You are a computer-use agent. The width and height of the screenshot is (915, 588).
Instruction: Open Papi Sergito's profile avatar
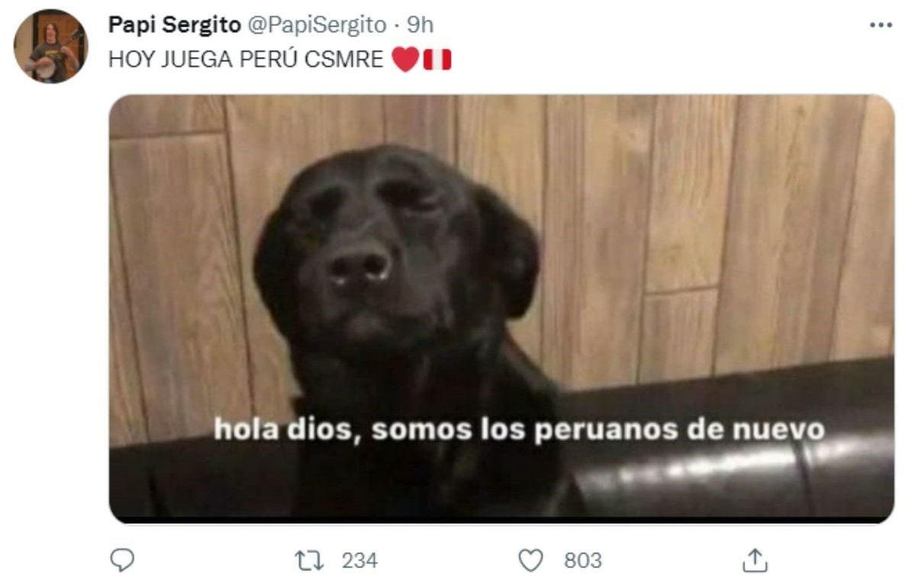[51, 46]
